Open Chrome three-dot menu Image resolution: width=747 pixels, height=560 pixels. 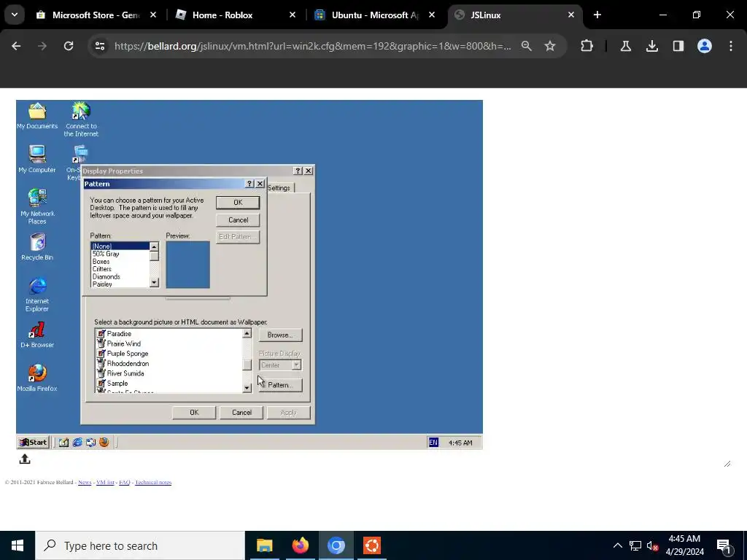point(731,46)
